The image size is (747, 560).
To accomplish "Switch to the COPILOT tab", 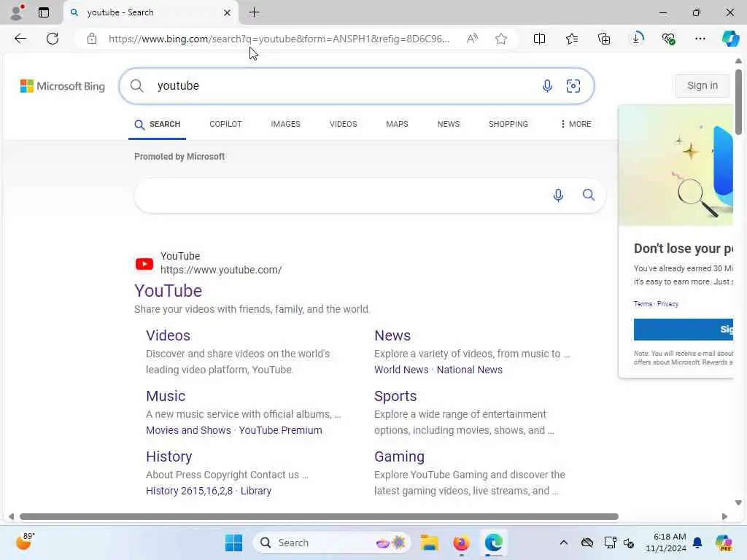I will click(x=226, y=124).
